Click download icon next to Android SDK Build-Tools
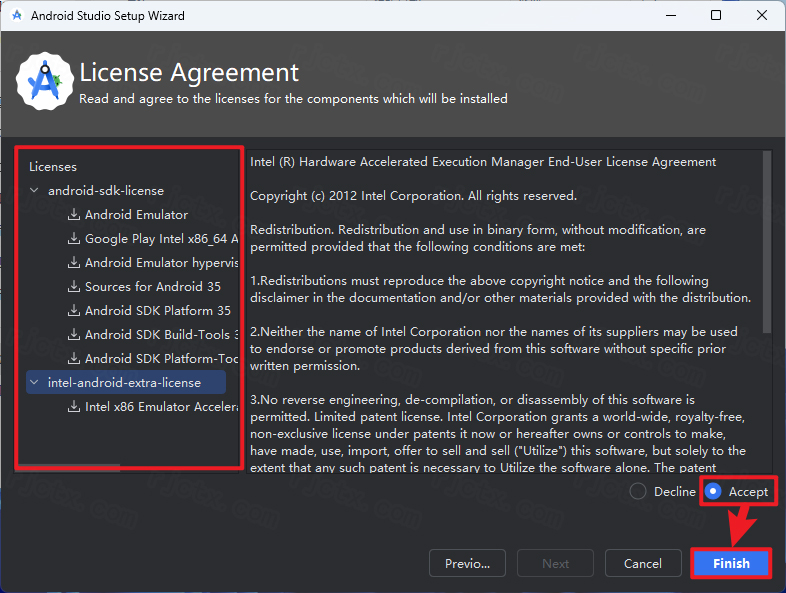Viewport: 786px width, 593px height. (74, 334)
